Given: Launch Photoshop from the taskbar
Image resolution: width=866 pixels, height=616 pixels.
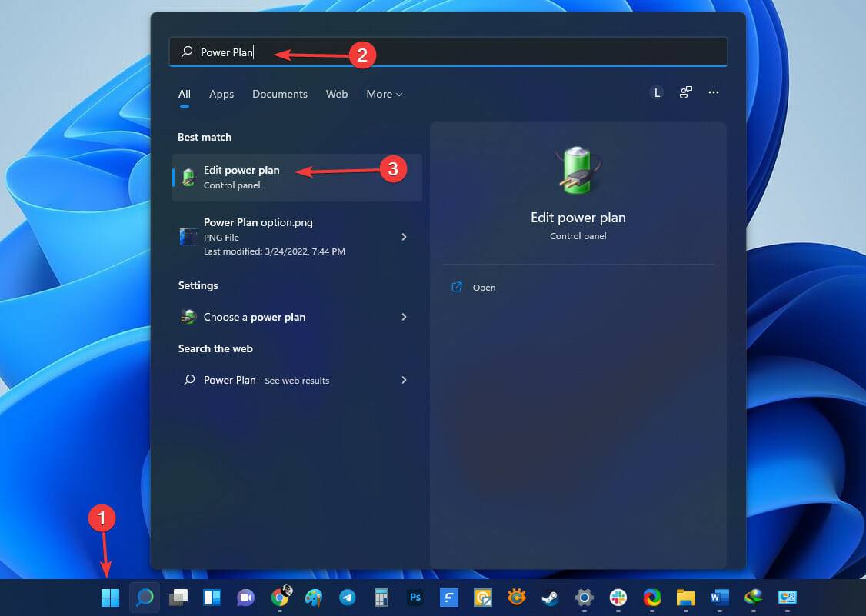Looking at the screenshot, I should pos(415,597).
